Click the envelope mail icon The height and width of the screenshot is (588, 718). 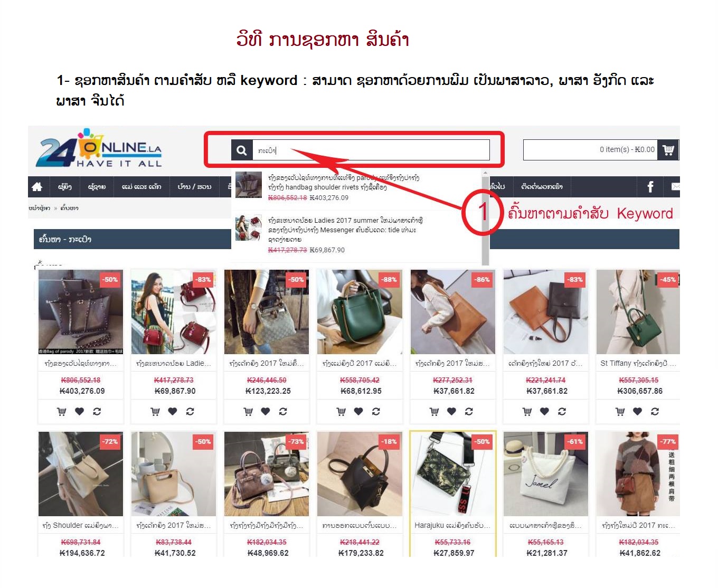coord(675,186)
